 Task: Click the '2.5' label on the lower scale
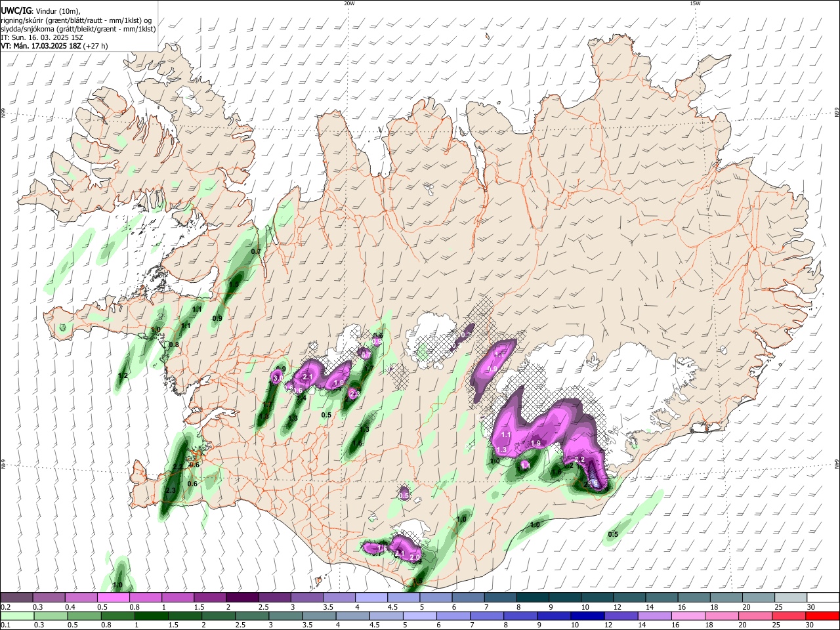[240, 625]
